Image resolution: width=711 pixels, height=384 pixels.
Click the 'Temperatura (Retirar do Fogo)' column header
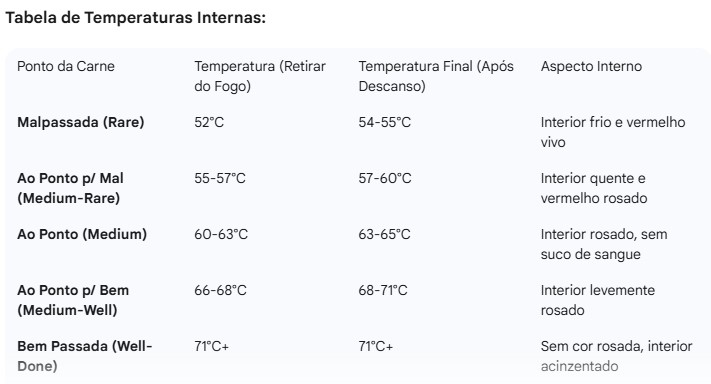(260, 76)
